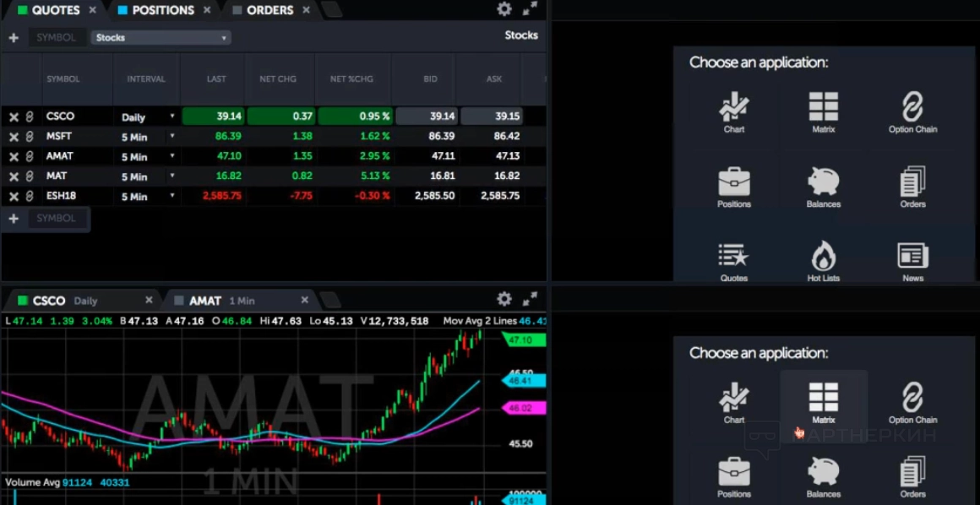Change MSFT interval dropdown
Image resolution: width=980 pixels, height=505 pixels.
click(x=147, y=136)
